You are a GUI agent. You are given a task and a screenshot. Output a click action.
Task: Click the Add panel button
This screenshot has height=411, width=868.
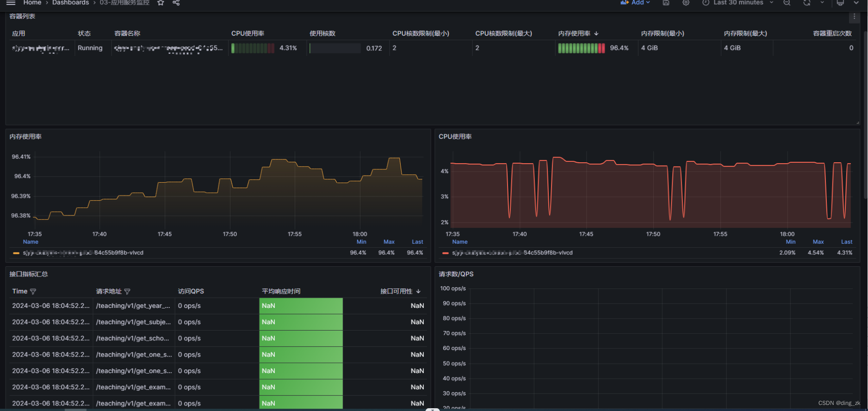coord(635,3)
